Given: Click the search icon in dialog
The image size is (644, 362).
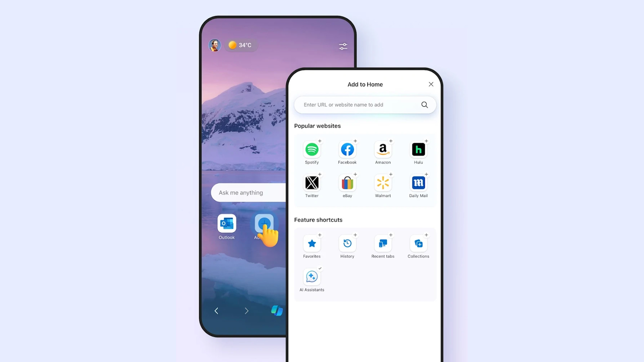Looking at the screenshot, I should (x=424, y=105).
